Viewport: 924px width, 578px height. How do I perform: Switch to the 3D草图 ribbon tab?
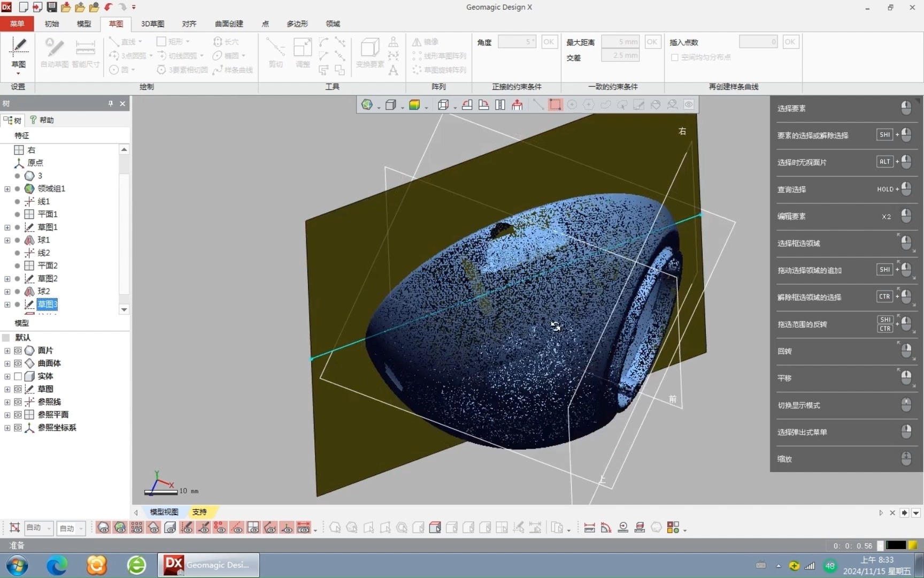click(x=152, y=24)
